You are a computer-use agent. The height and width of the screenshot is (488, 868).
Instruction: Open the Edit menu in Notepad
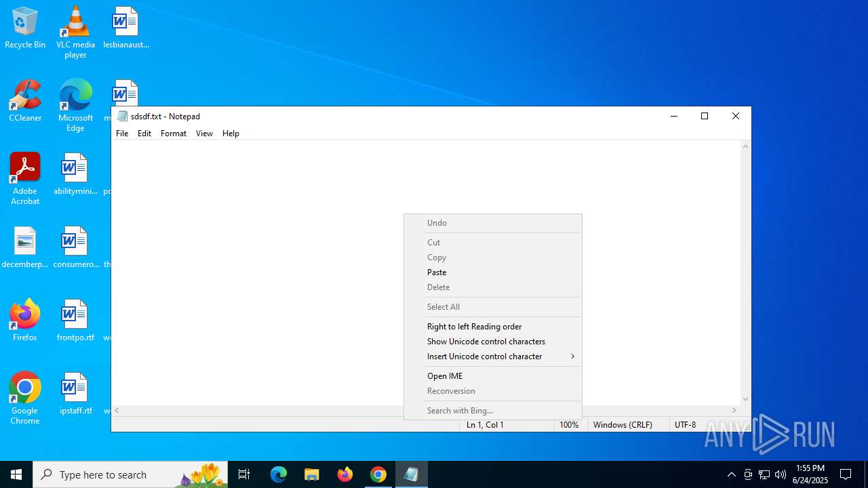point(144,134)
